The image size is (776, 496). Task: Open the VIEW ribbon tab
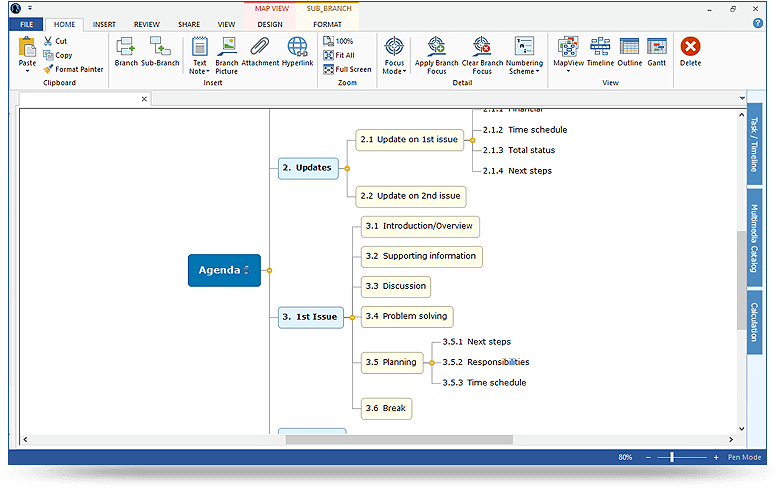(226, 24)
